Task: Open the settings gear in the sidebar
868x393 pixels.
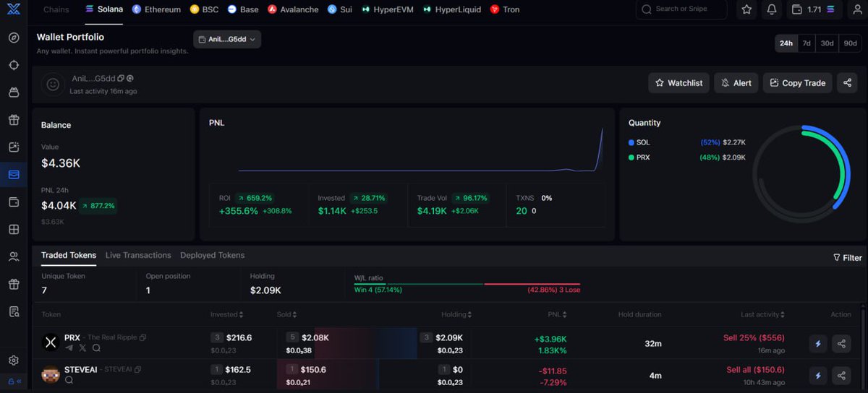Action: (14, 360)
